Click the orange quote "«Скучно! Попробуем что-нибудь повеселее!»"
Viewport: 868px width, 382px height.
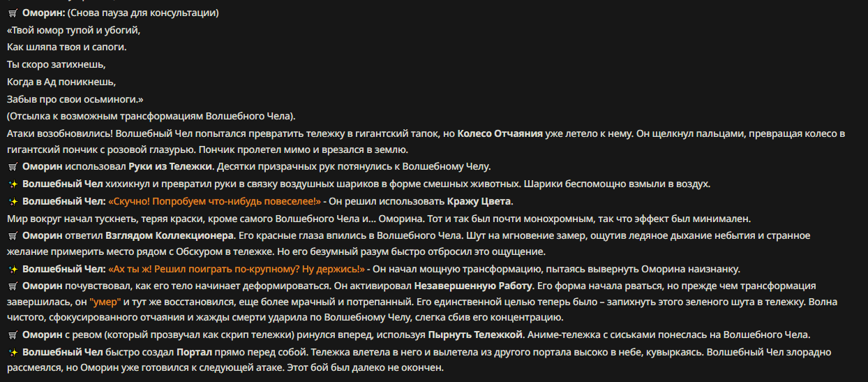pyautogui.click(x=215, y=201)
